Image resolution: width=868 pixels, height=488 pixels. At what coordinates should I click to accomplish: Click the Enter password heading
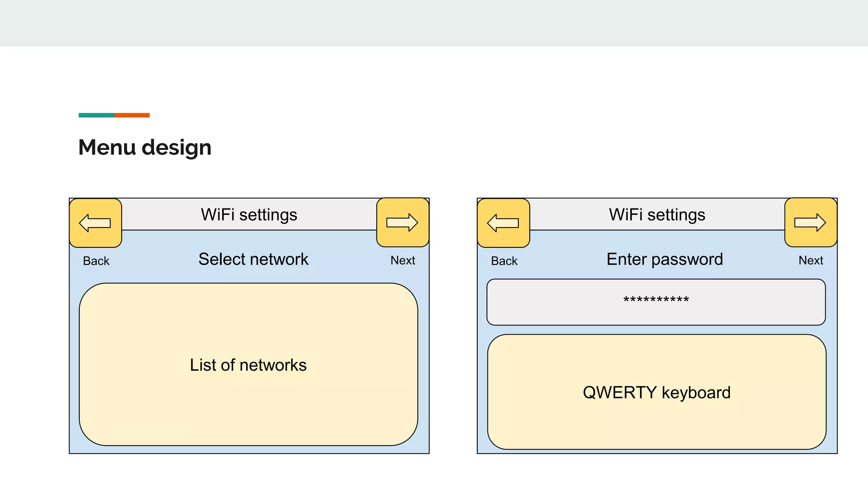click(665, 259)
